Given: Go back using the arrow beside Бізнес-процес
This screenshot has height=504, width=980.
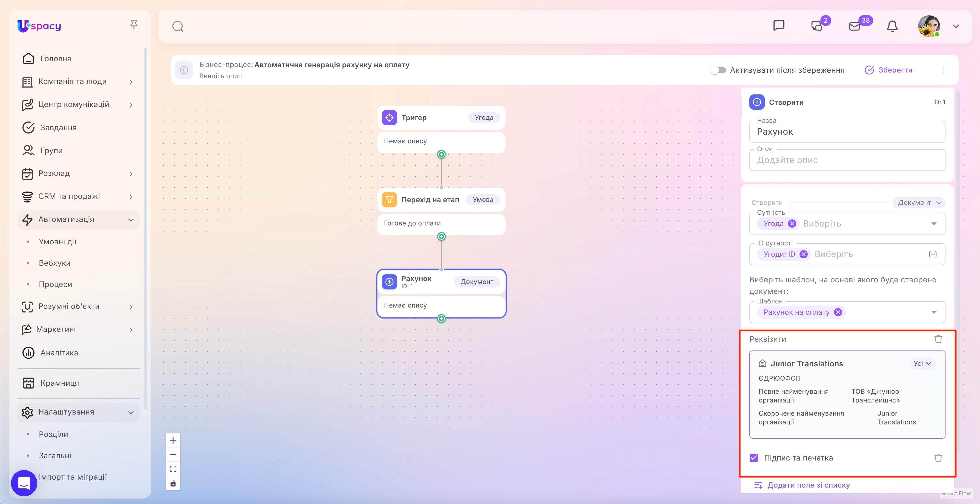Looking at the screenshot, I should point(184,70).
